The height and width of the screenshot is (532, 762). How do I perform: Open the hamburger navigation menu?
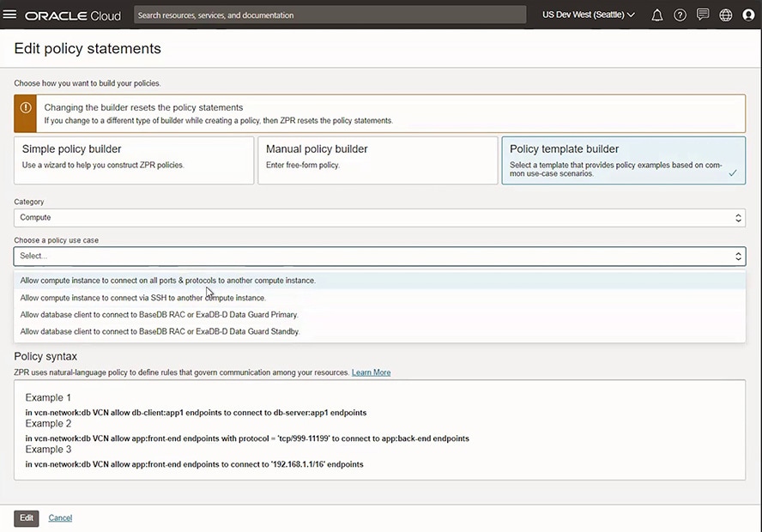click(10, 15)
